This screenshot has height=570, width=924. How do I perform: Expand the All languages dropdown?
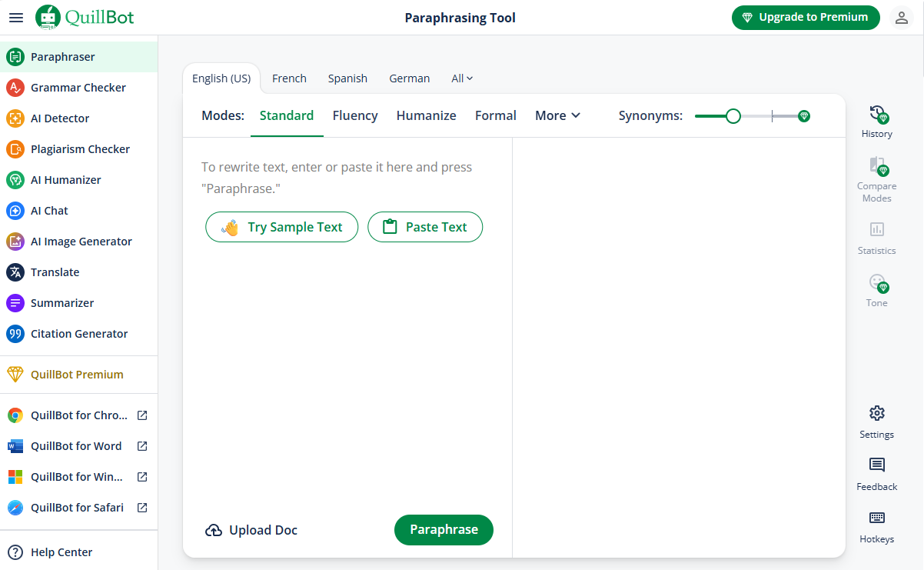point(462,78)
